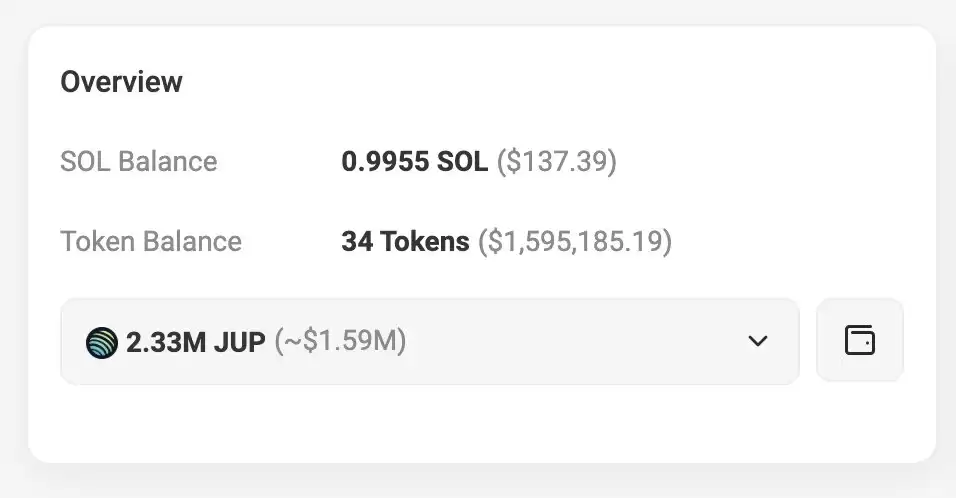Select the (~$1.59M) value in dropdown

pos(340,341)
